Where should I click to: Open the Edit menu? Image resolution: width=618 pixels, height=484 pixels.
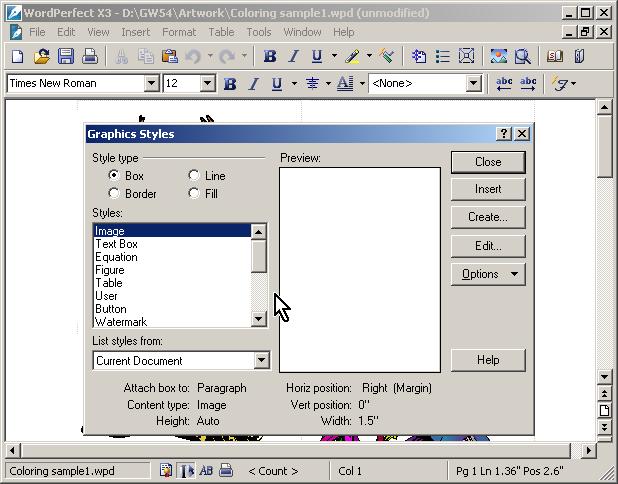coord(66,32)
